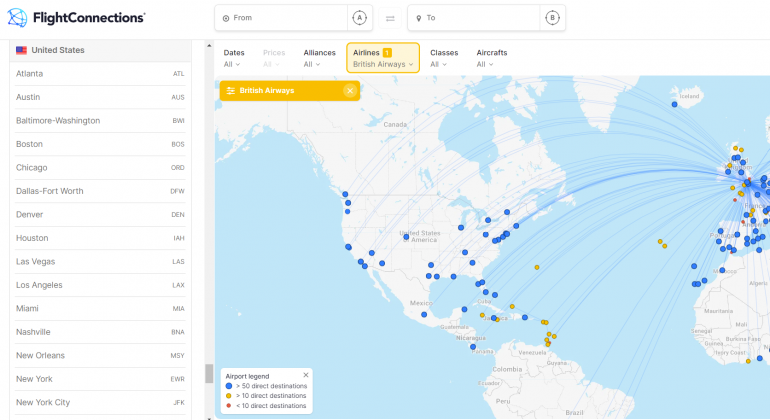Remove the British Airways filter tag
The image size is (770, 420).
350,91
